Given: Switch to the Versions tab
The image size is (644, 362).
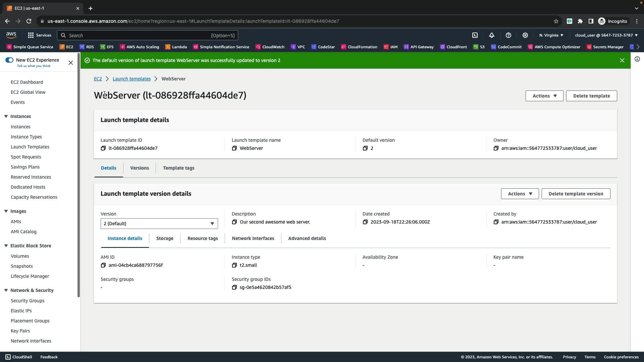Looking at the screenshot, I should coord(140,168).
